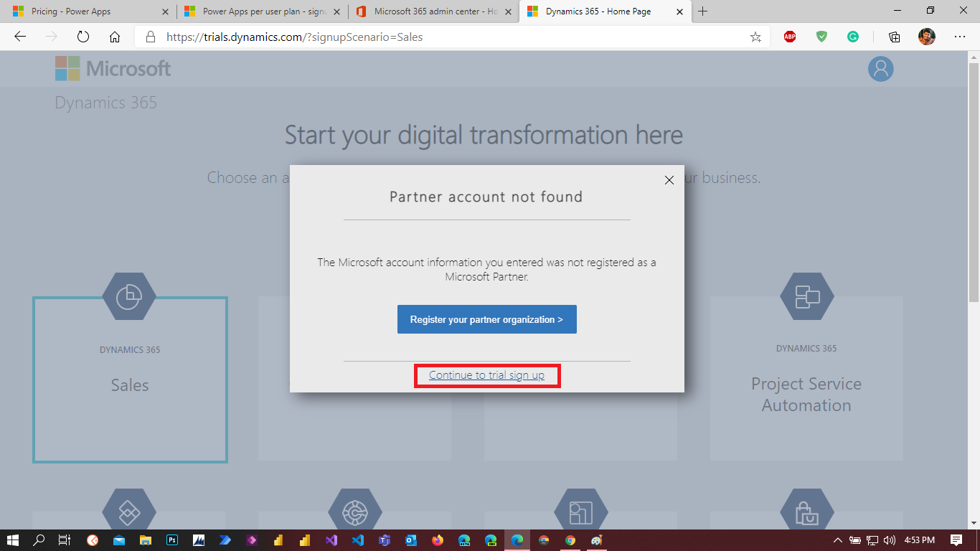Close the Partner account not found dialog
980x551 pixels.
click(669, 180)
